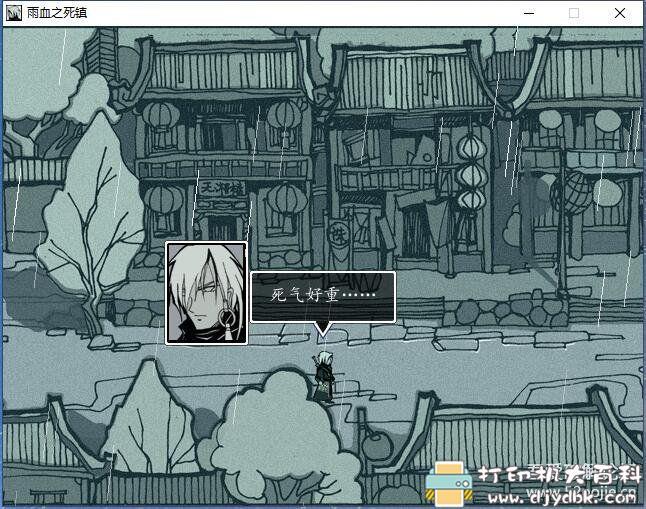The width and height of the screenshot is (646, 509).
Task: Minimize the 雨血之死镇 window
Action: click(529, 13)
